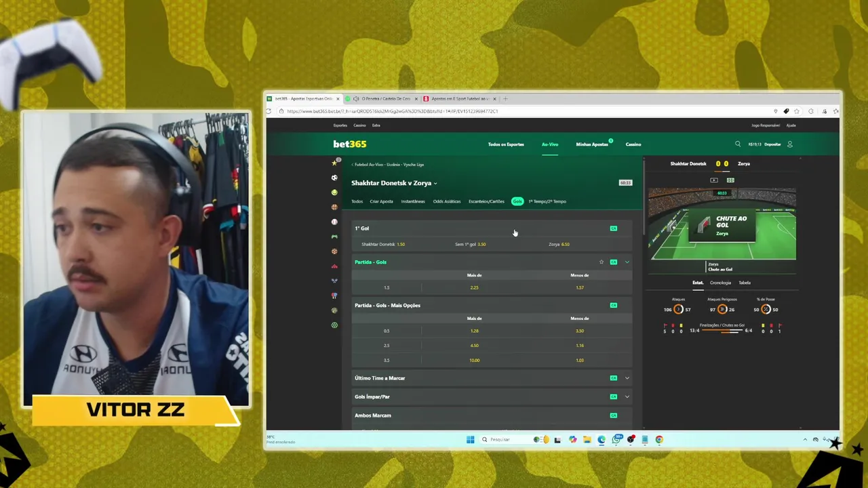Bet on Zorya 6.50 first goal

[x=559, y=244]
